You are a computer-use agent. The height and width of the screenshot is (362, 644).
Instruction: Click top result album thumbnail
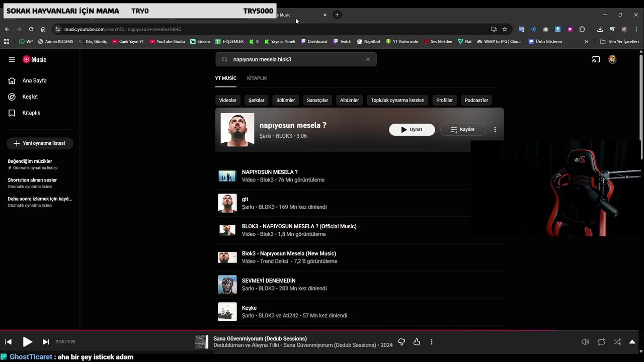pyautogui.click(x=237, y=130)
